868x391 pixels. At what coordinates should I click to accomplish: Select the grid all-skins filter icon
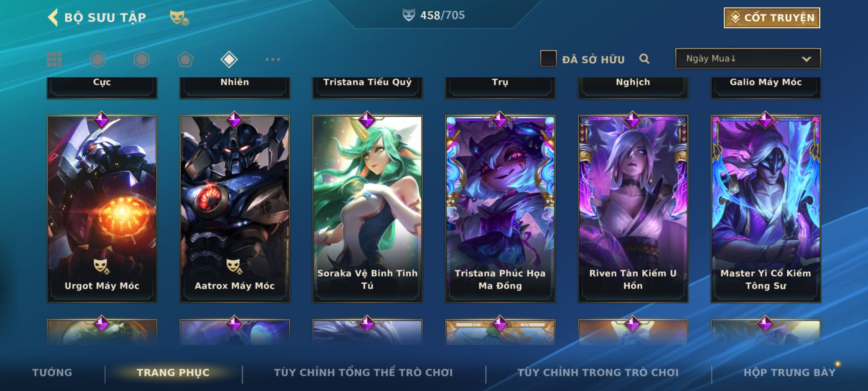point(54,59)
